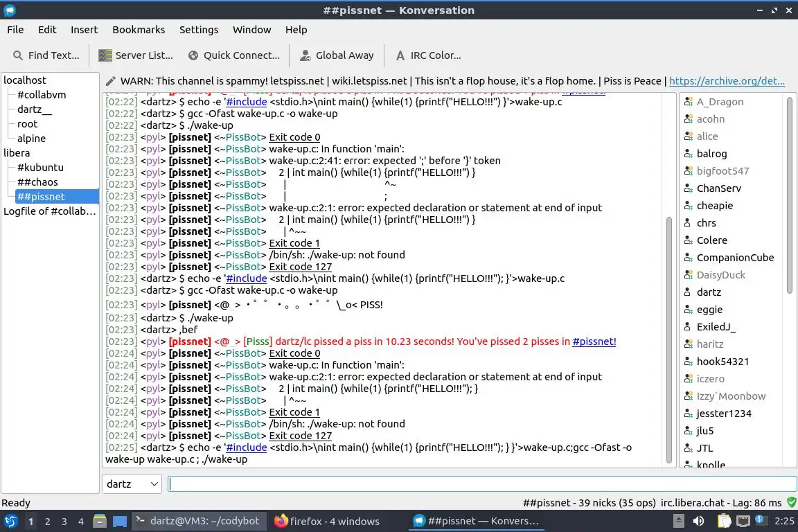Switch to virtual desktop 3
798x532 pixels.
64,522
